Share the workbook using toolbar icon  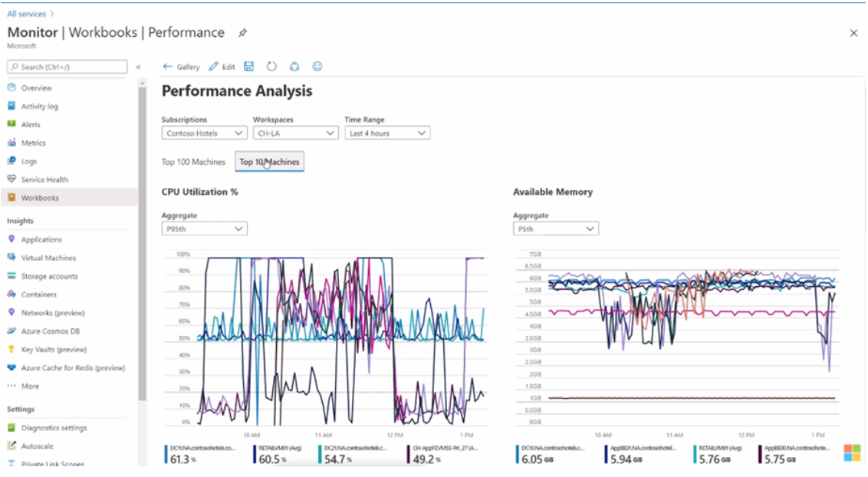(x=294, y=67)
